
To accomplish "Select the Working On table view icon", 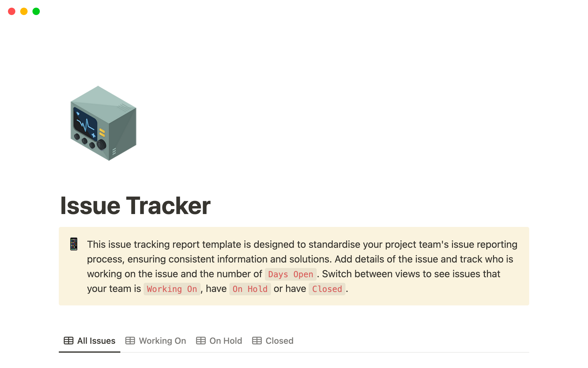I will [130, 340].
